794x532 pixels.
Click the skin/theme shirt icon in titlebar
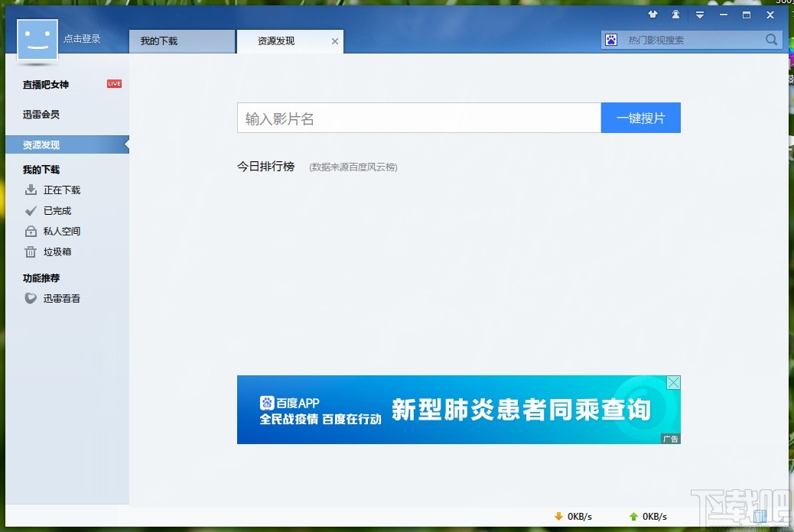(653, 15)
